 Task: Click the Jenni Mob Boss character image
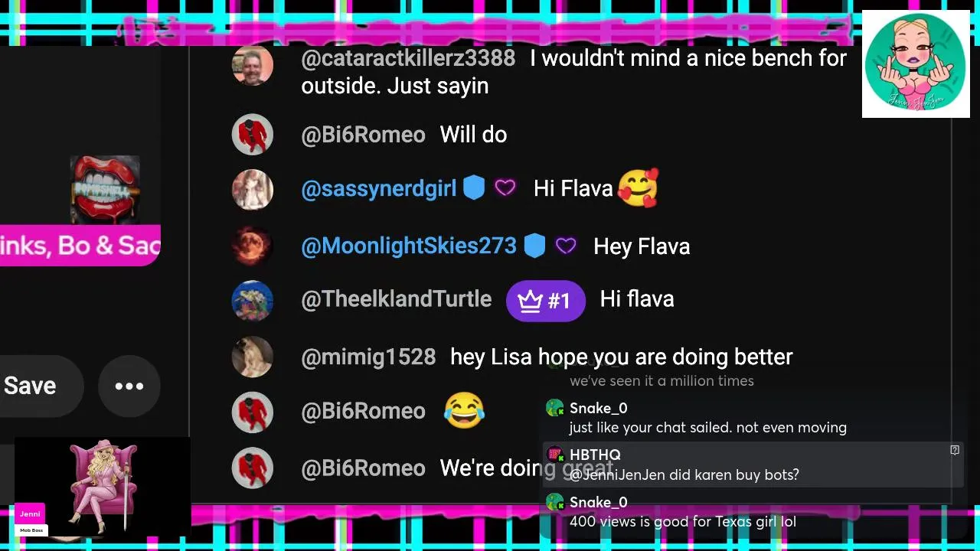[103, 487]
